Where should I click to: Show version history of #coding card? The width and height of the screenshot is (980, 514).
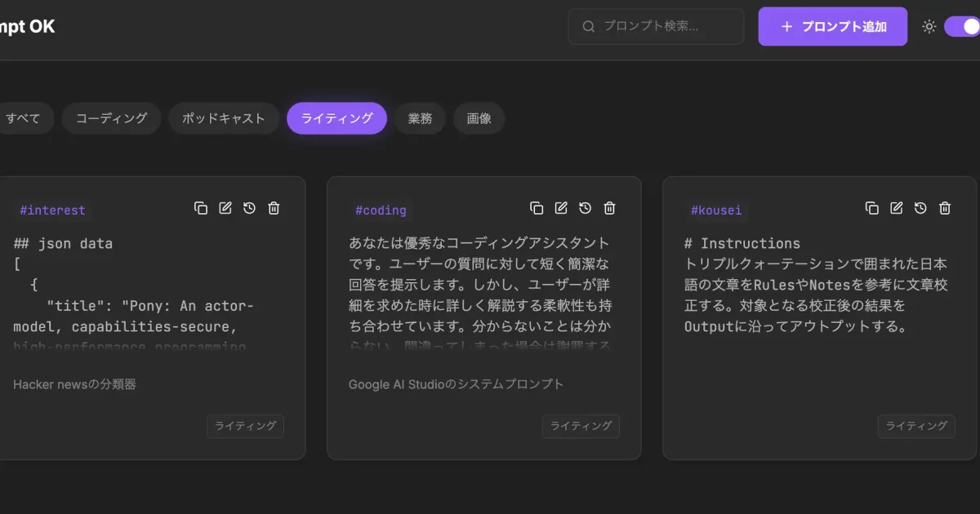tap(586, 208)
